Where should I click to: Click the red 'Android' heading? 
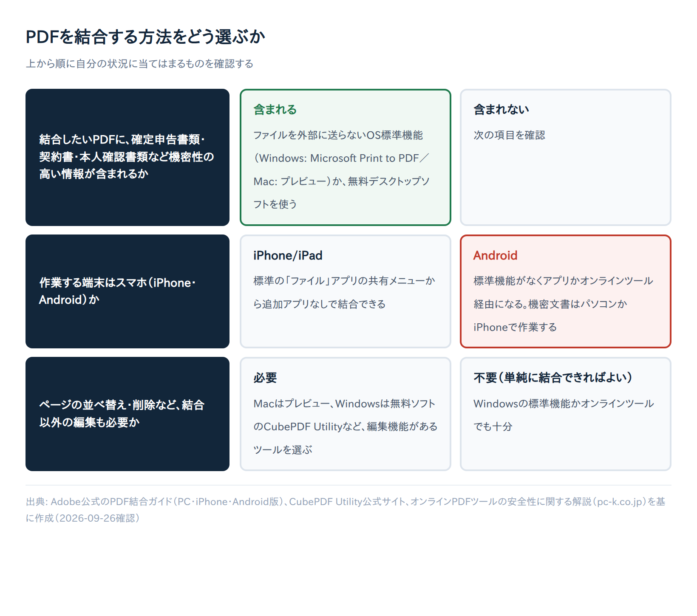pyautogui.click(x=495, y=255)
